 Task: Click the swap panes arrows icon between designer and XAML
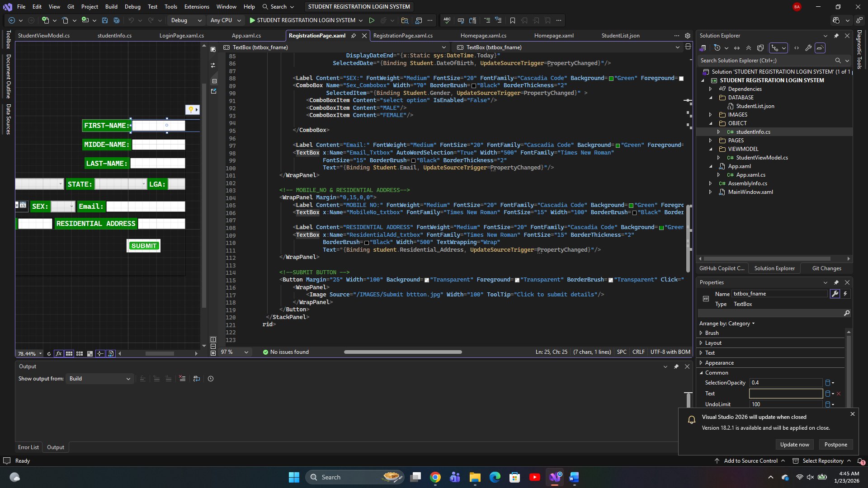(213, 66)
